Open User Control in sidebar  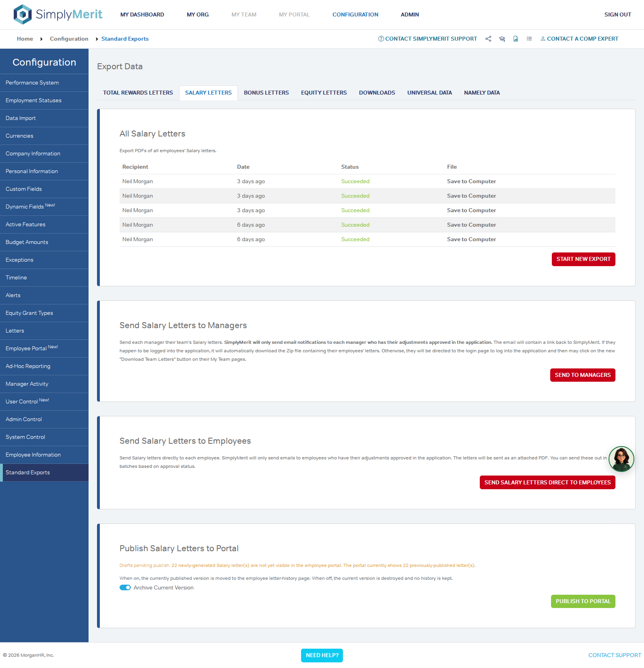tap(44, 401)
